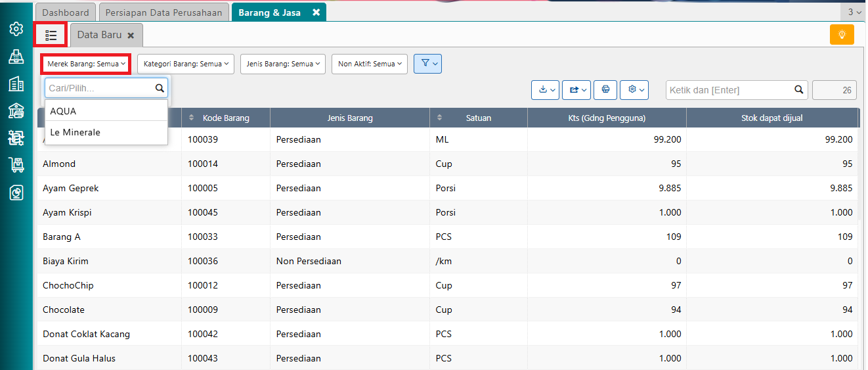This screenshot has width=868, height=370.
Task: Open the Non Aktif filter dropdown
Action: [x=370, y=64]
